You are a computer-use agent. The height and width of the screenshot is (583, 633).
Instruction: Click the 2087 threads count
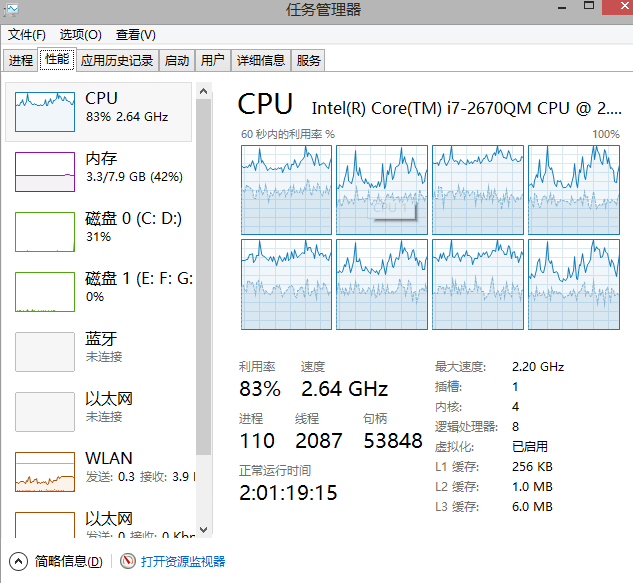click(319, 440)
